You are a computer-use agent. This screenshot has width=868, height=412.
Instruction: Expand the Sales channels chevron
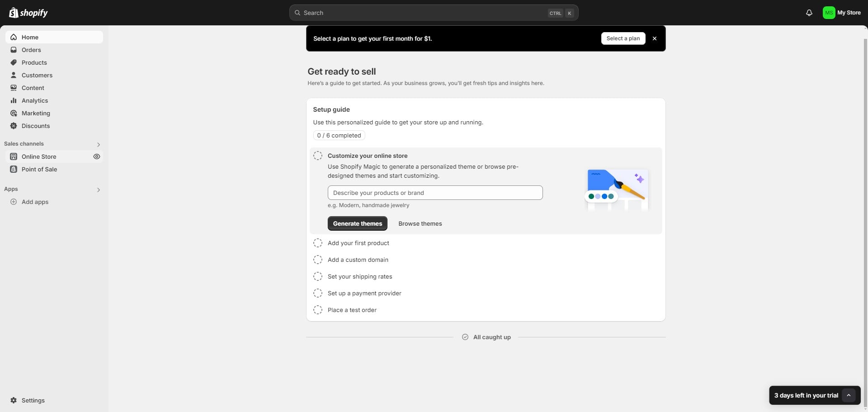(x=99, y=144)
